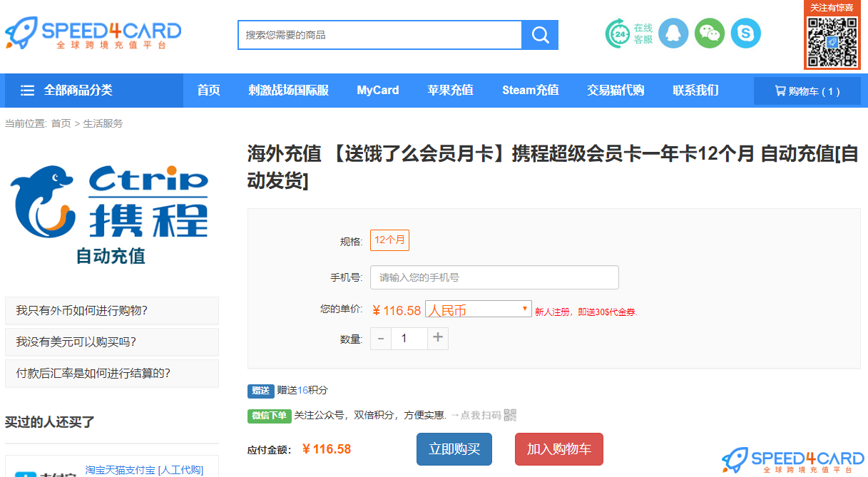This screenshot has width=868, height=477.
Task: Click the 加入购物车 button
Action: pos(559,449)
